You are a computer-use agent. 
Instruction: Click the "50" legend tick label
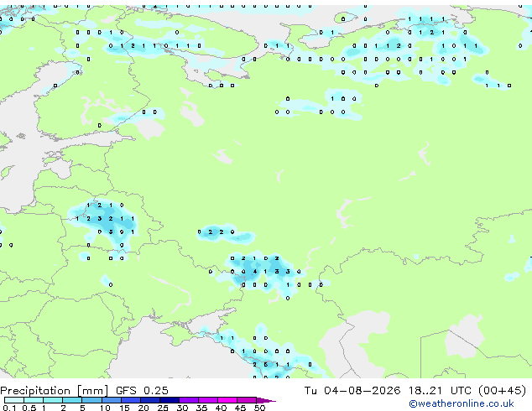click(x=259, y=408)
